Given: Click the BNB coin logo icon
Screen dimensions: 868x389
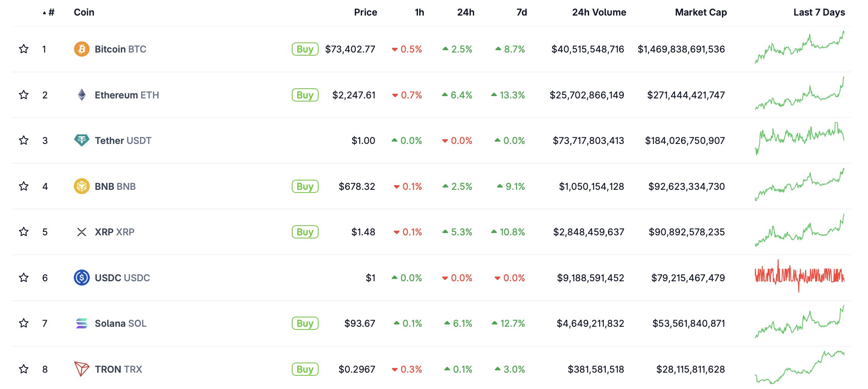Looking at the screenshot, I should (x=82, y=186).
